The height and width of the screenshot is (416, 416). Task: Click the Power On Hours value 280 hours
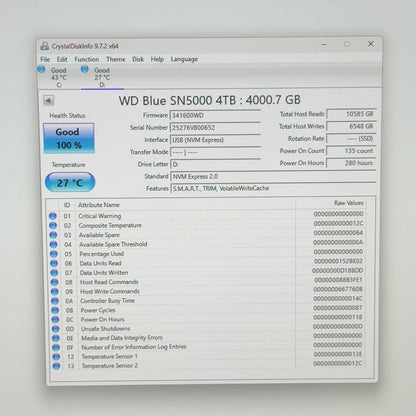click(x=351, y=163)
